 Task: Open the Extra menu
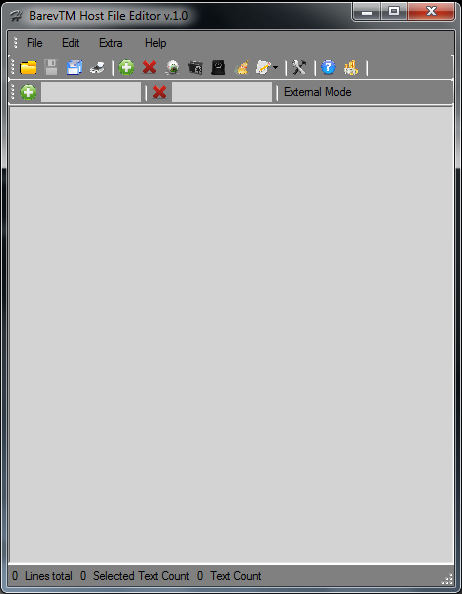111,43
